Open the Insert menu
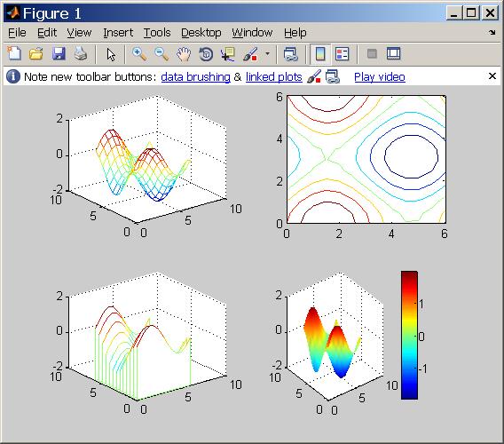Screen dimensions: 504x444 (118, 33)
